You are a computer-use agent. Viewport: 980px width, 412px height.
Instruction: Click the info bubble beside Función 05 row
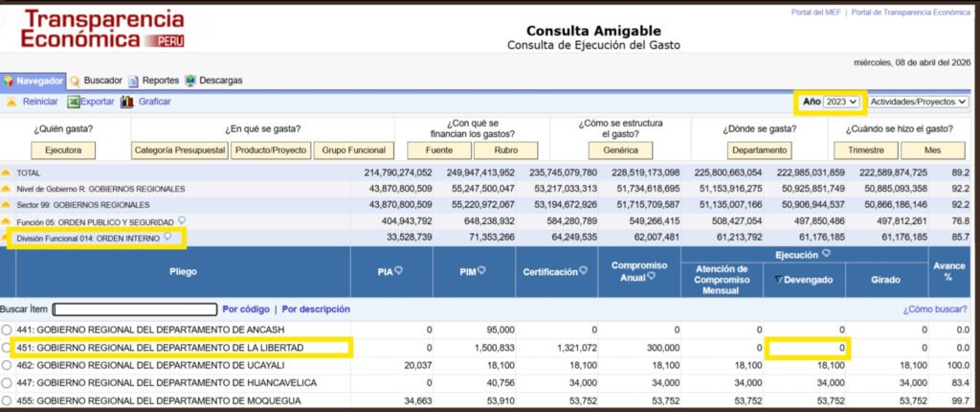coord(182,220)
